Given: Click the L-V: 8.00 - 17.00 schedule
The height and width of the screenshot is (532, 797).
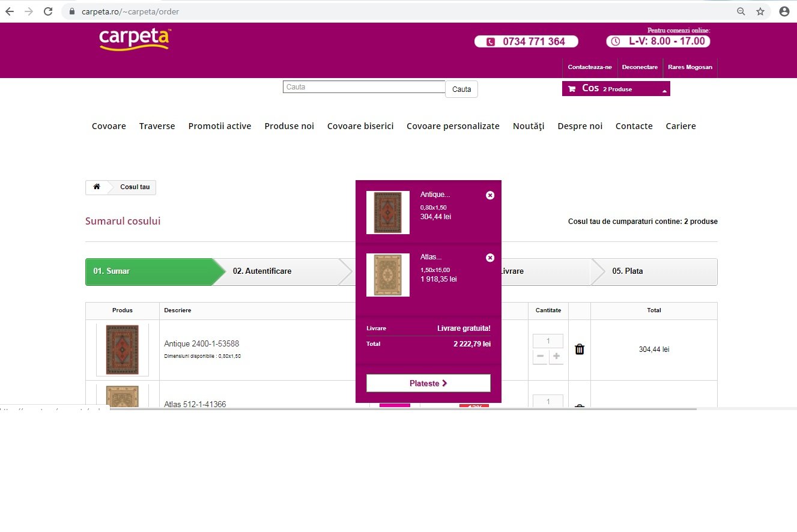Looking at the screenshot, I should pyautogui.click(x=658, y=41).
